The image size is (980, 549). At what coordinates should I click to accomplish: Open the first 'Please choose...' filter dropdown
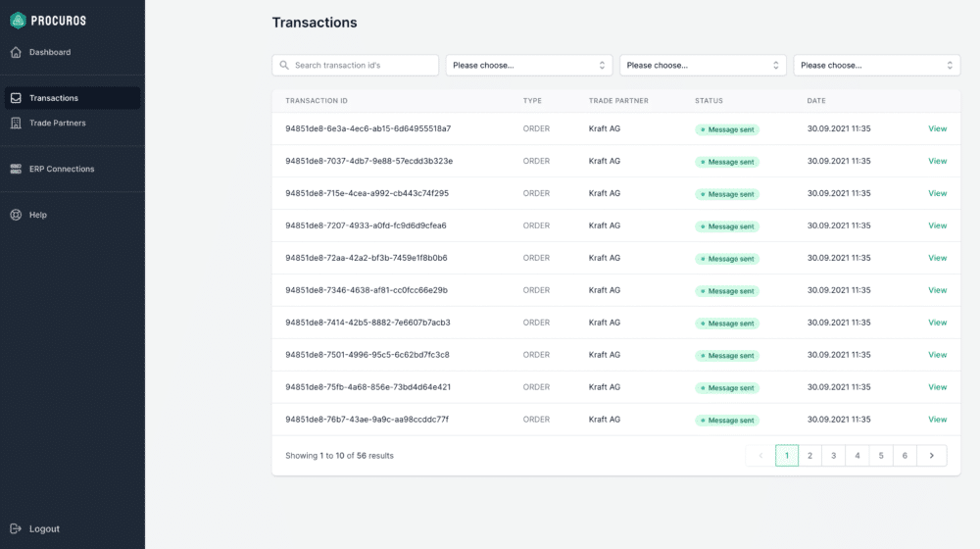pos(529,65)
